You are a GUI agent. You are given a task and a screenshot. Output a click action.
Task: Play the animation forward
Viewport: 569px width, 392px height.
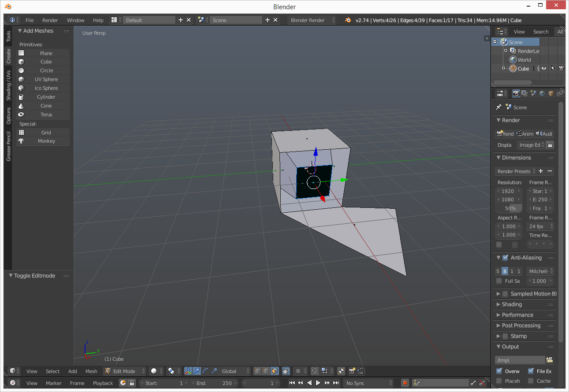pyautogui.click(x=318, y=383)
